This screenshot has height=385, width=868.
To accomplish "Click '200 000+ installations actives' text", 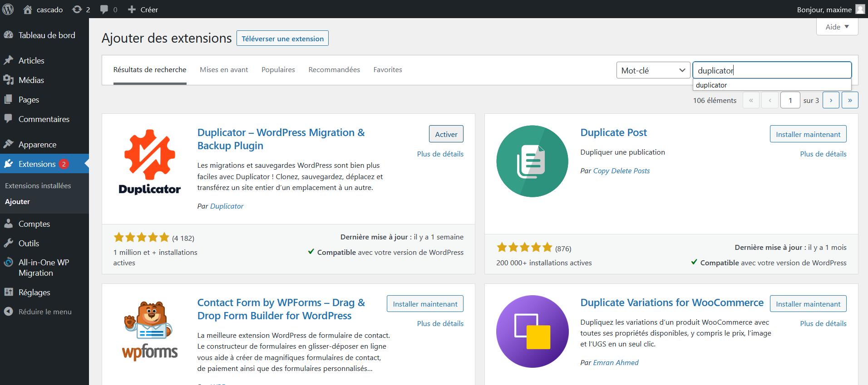I will point(544,263).
